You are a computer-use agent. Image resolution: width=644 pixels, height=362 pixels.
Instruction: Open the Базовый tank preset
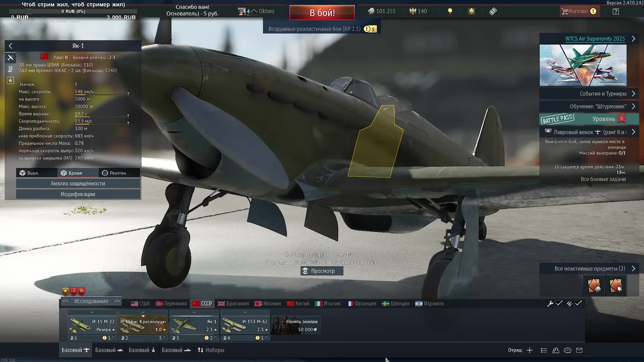point(109,350)
